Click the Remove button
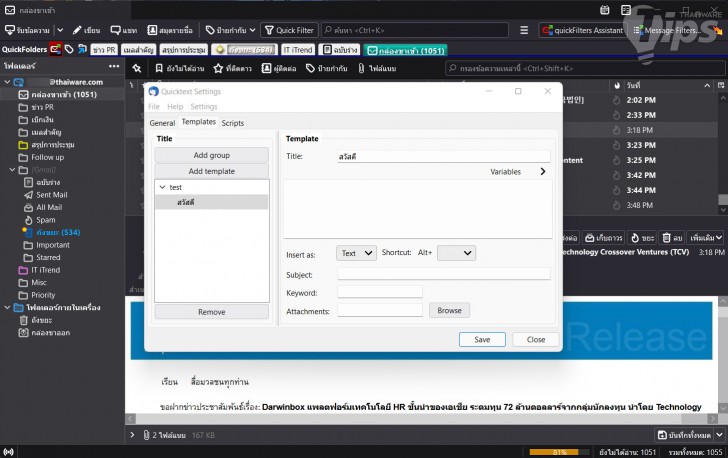Viewport: 728px width, 458px height. (212, 312)
